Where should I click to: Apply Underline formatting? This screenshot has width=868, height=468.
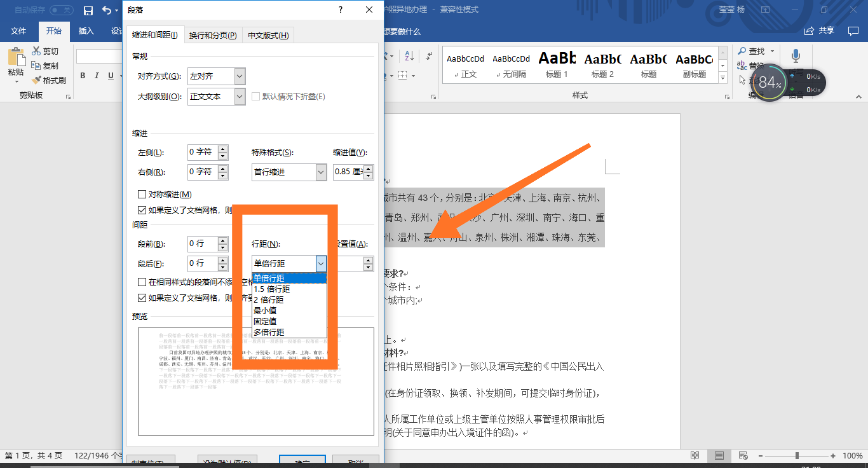tap(111, 76)
